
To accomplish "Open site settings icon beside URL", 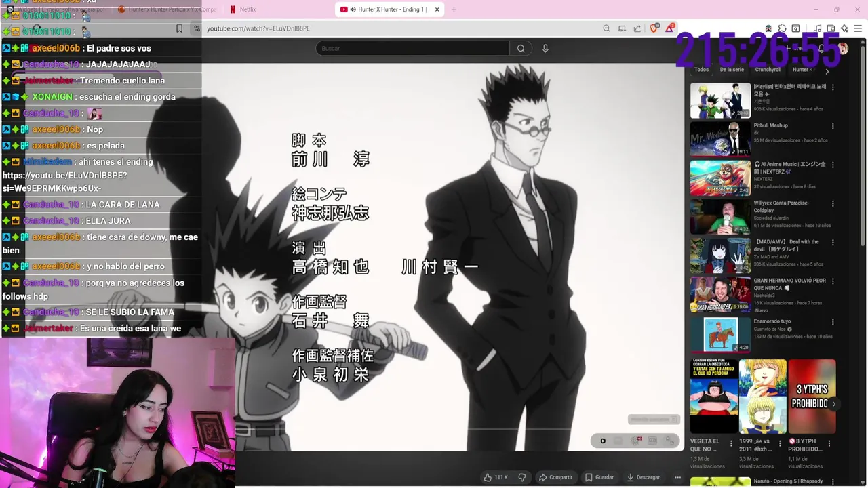I will [x=197, y=28].
